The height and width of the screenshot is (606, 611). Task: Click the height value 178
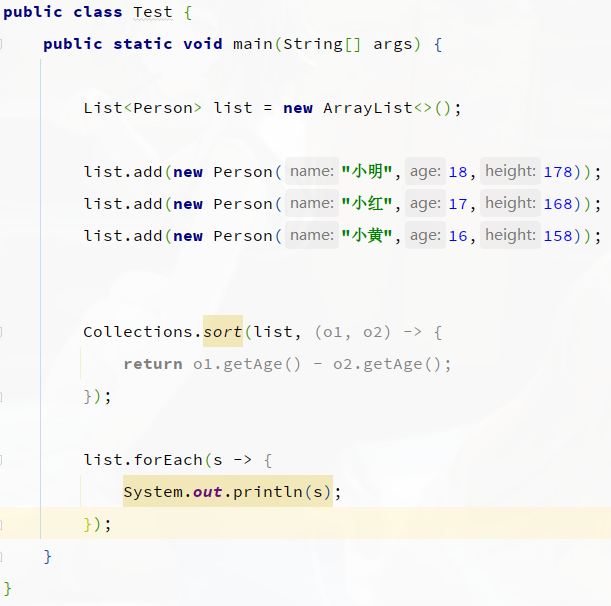pos(558,172)
